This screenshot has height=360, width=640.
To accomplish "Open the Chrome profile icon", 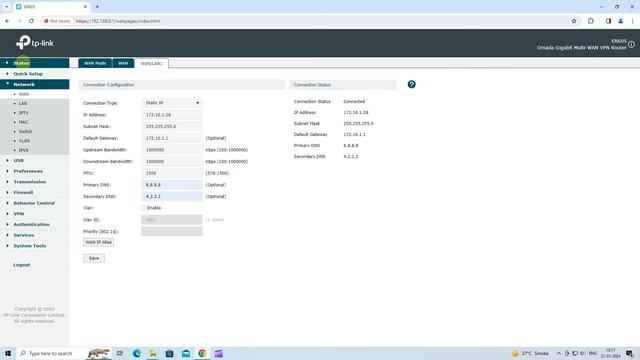I will [620, 21].
